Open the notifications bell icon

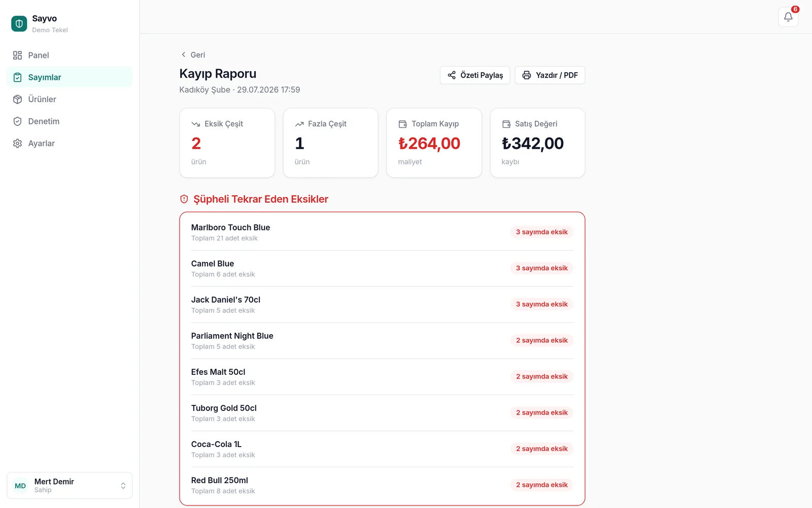tap(788, 17)
